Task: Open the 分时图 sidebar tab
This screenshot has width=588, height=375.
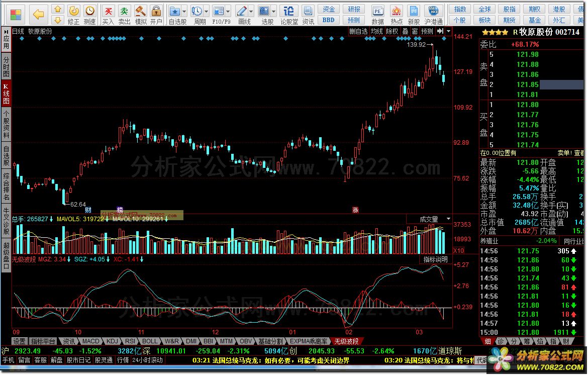Action: [6, 66]
